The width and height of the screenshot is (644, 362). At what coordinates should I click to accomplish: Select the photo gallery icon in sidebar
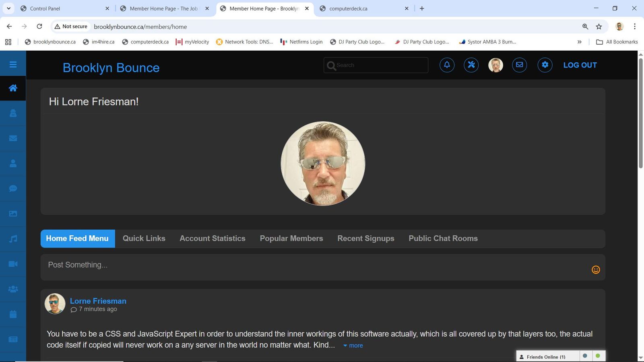pos(13,214)
